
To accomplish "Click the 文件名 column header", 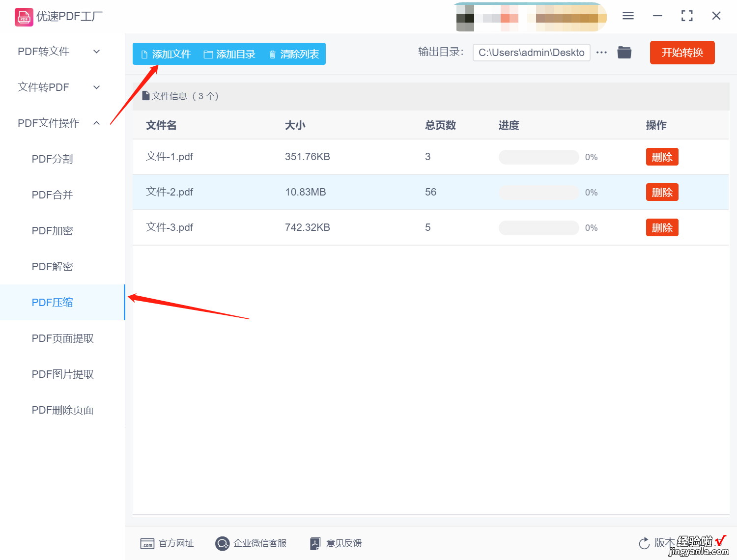I will pyautogui.click(x=161, y=125).
